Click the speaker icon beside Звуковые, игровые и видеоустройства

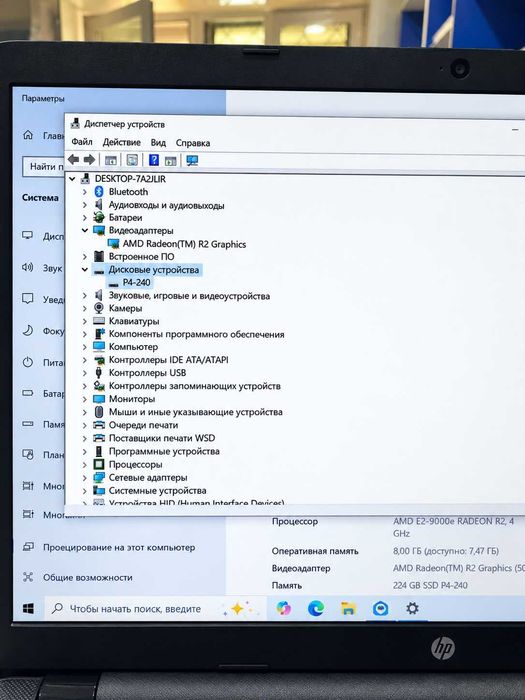[99, 296]
